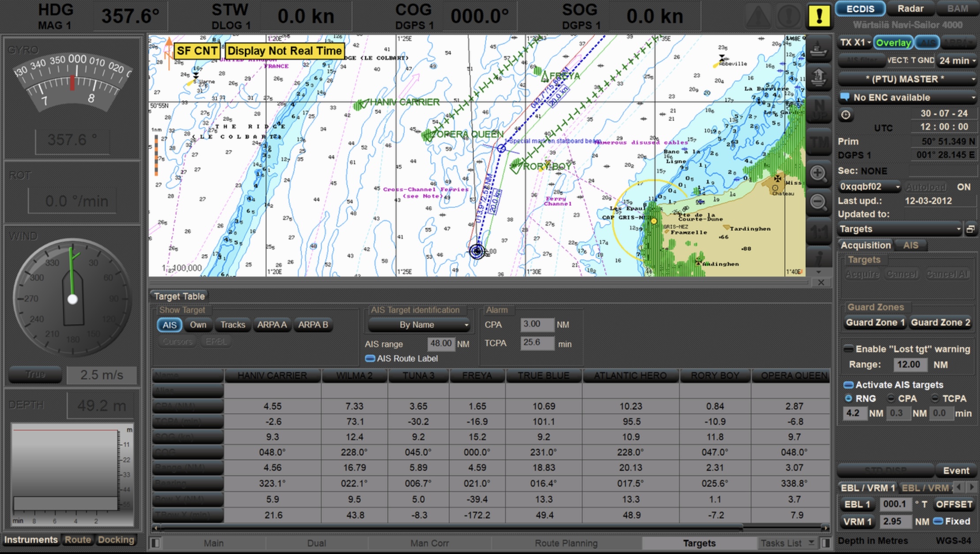Click the undock panel icon next to Targets
Screen dimensions: 980x554
[970, 229]
